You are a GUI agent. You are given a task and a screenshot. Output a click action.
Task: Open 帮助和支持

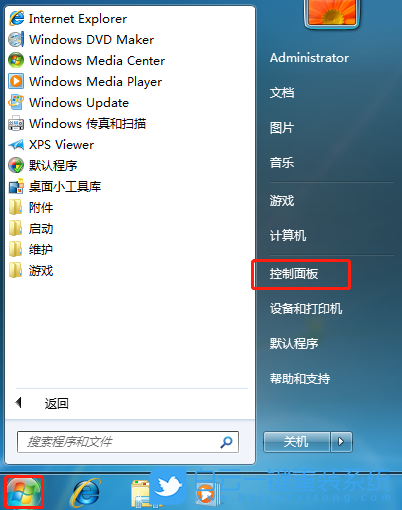point(300,379)
